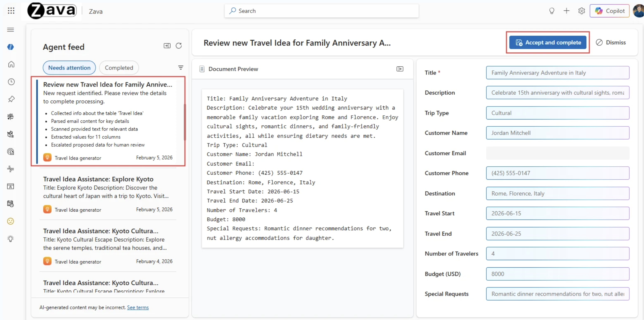Open settings using the gear icon
644x320 pixels.
(581, 11)
